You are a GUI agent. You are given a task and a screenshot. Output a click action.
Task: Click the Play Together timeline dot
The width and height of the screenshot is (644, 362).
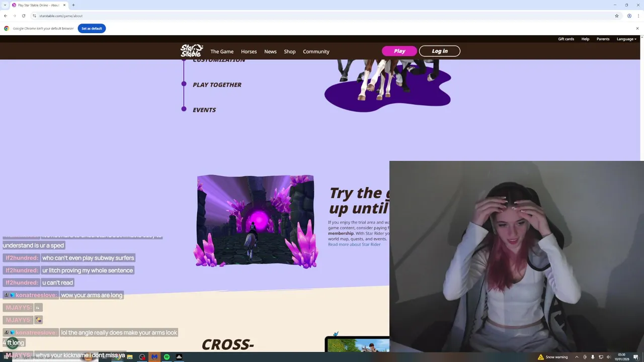[x=184, y=84]
